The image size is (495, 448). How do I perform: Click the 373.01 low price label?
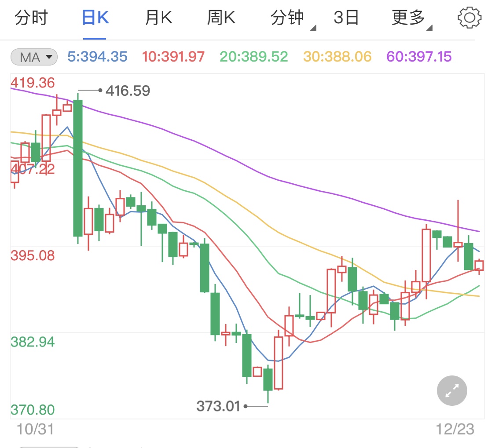(218, 406)
